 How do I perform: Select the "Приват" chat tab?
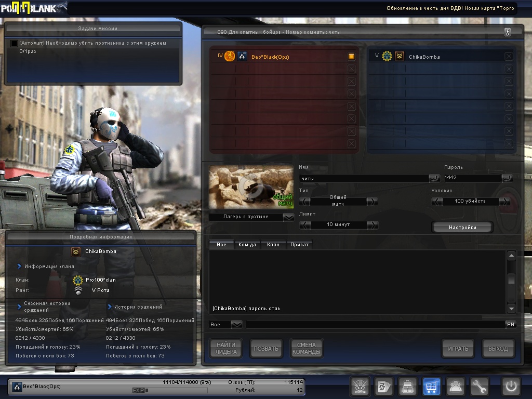[299, 244]
